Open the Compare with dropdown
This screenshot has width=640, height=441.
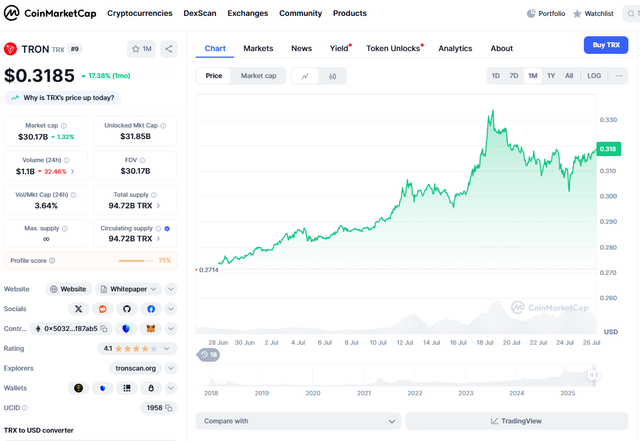[298, 421]
